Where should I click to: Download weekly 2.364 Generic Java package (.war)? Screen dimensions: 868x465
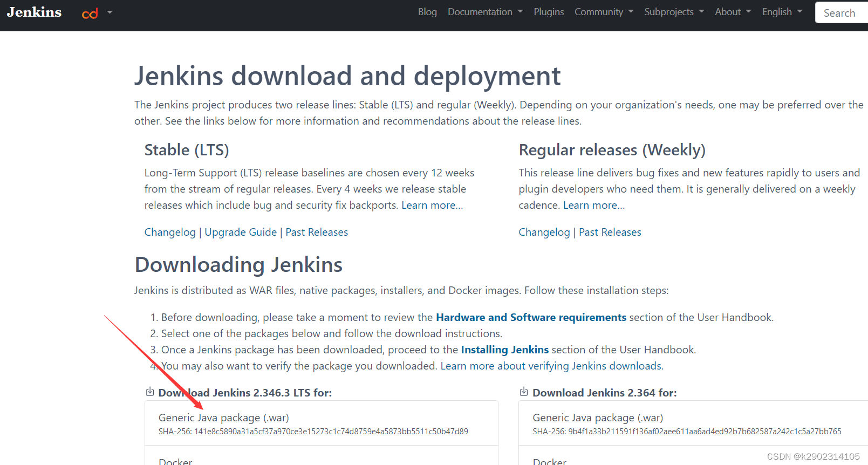pyautogui.click(x=693, y=423)
